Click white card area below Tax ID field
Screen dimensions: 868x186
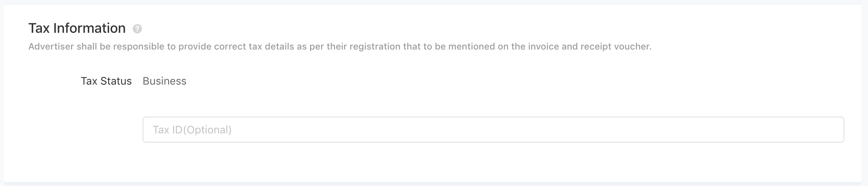tap(493, 162)
